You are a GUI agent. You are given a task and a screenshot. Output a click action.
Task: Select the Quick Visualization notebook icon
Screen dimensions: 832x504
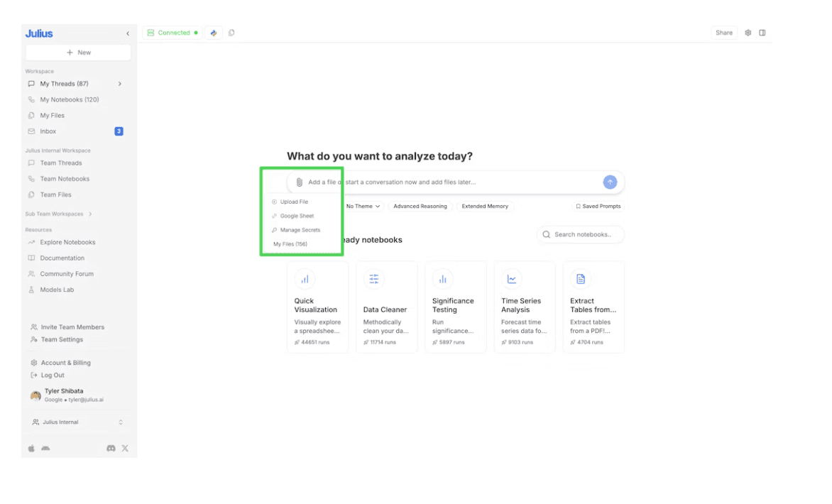point(305,279)
